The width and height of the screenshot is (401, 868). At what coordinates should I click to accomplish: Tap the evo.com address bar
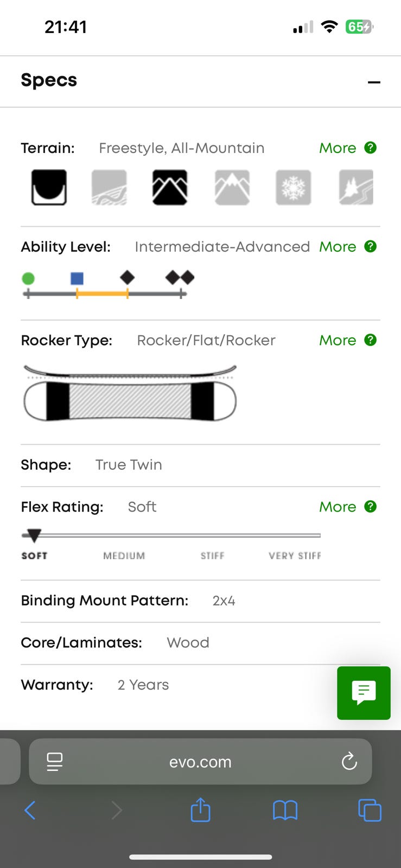[200, 762]
